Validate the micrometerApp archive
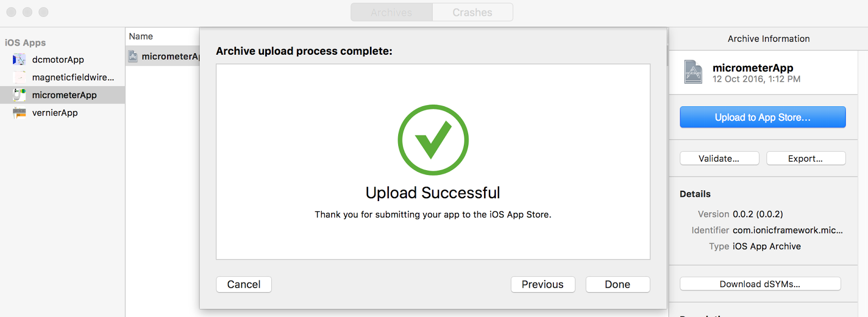 [719, 158]
